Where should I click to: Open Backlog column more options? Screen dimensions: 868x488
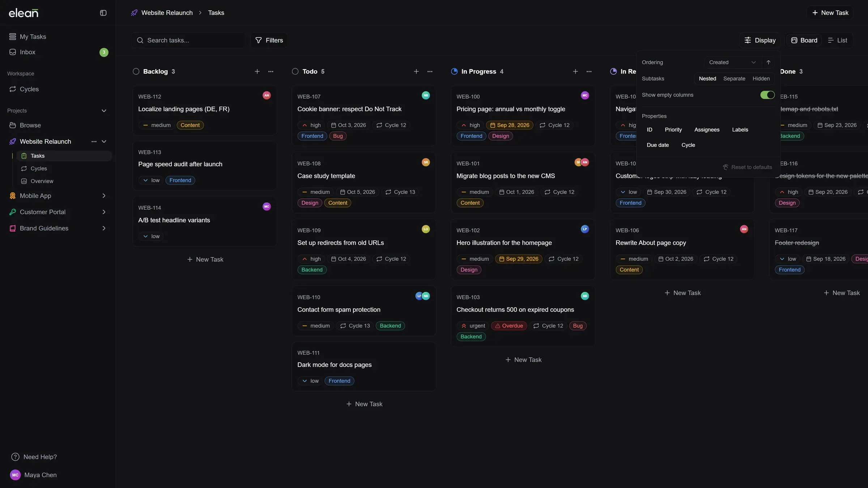point(271,72)
